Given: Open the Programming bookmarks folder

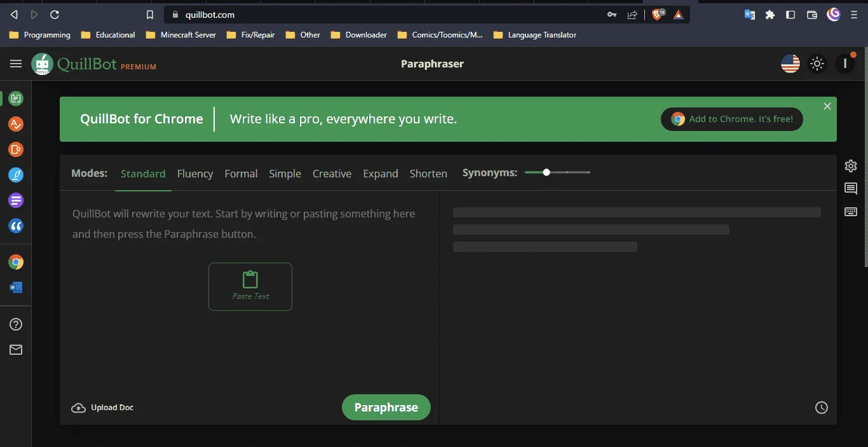Looking at the screenshot, I should 39,35.
